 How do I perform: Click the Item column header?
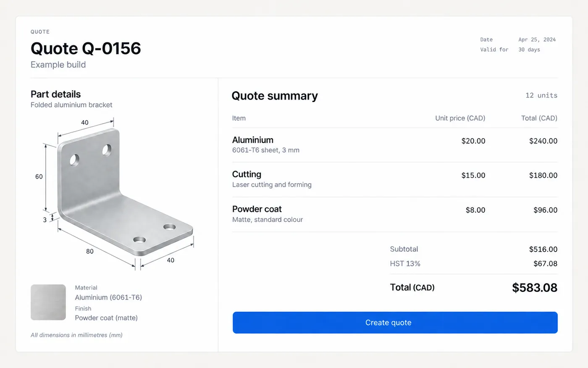(x=239, y=118)
